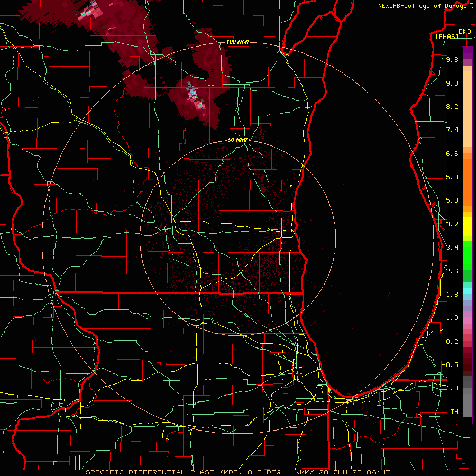Click the TH threshold label on legend
The width and height of the screenshot is (476, 476).
(x=454, y=412)
